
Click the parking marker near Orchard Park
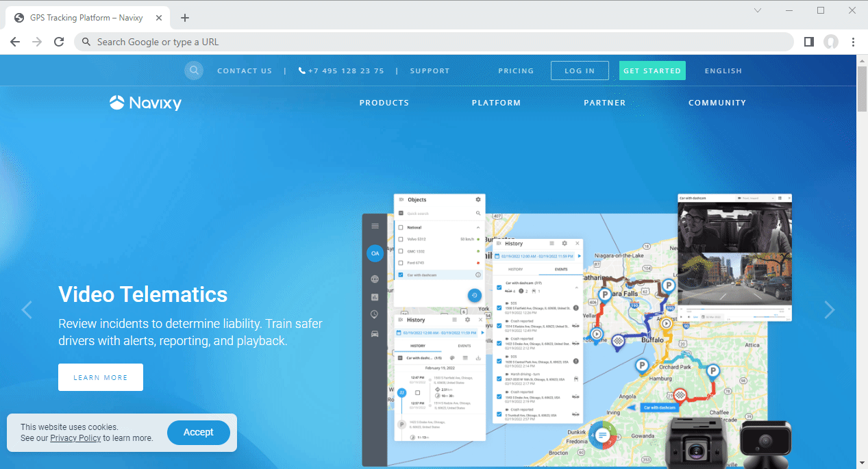tap(712, 372)
